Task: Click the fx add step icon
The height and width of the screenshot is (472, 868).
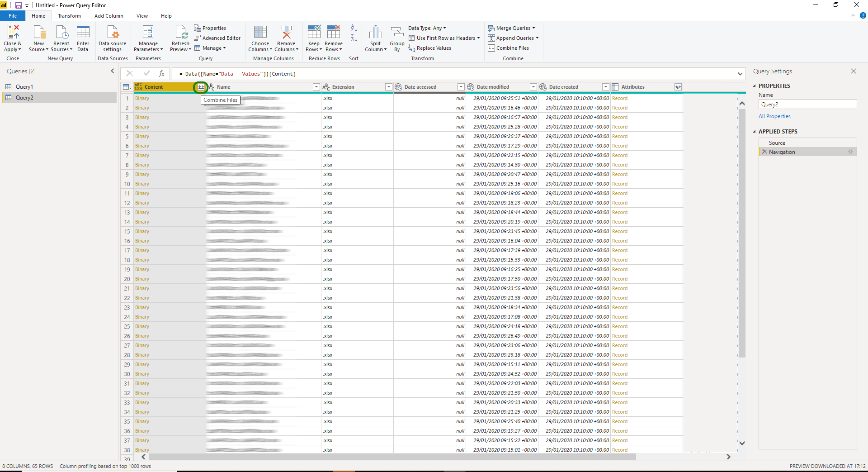Action: pos(161,73)
